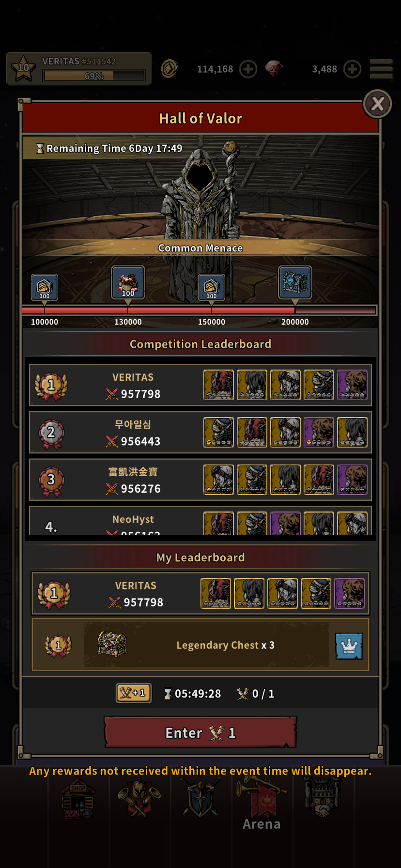Select the first hero portrait in VERITAS rank 1 row
The width and height of the screenshot is (401, 868).
(218, 385)
